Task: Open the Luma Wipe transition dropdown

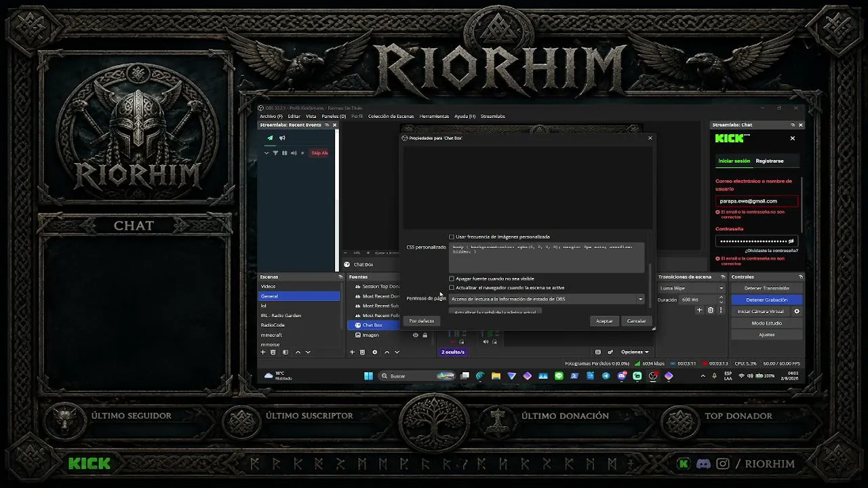Action: click(692, 288)
